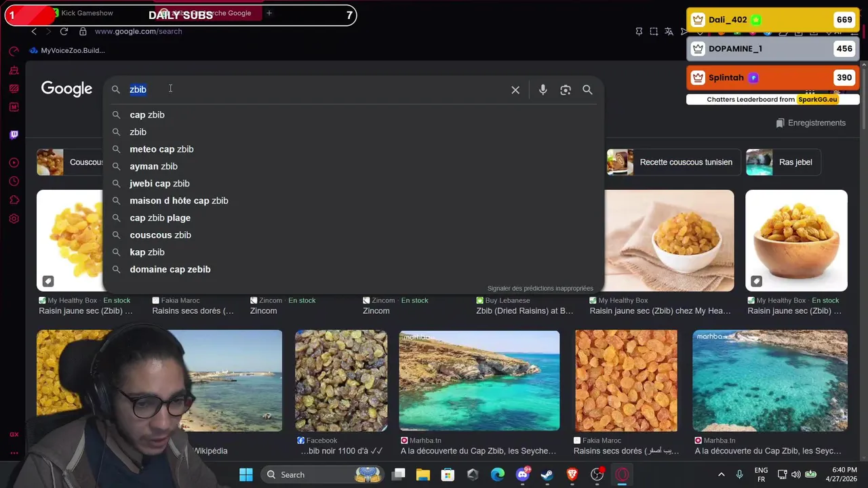Open a new browser tab with plus
The width and height of the screenshot is (868, 488).
pos(269,13)
